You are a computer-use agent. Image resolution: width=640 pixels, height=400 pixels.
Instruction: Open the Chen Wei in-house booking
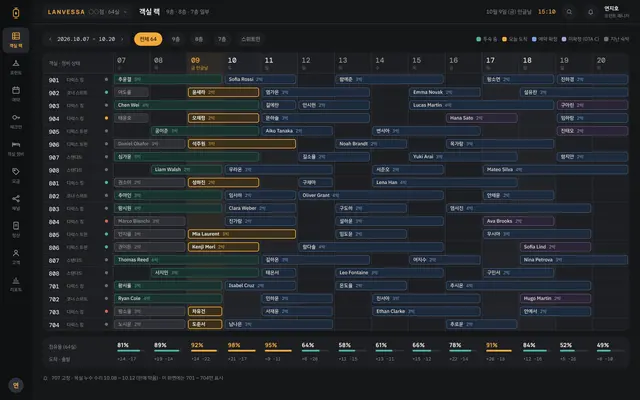tap(187, 105)
